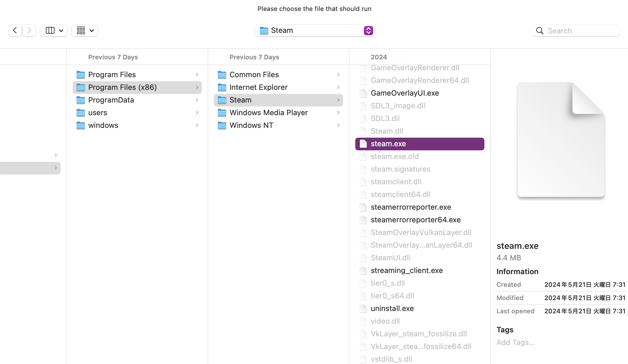Expand the Program Files folder chevron
Screen dimensions: 628x364
[197, 75]
